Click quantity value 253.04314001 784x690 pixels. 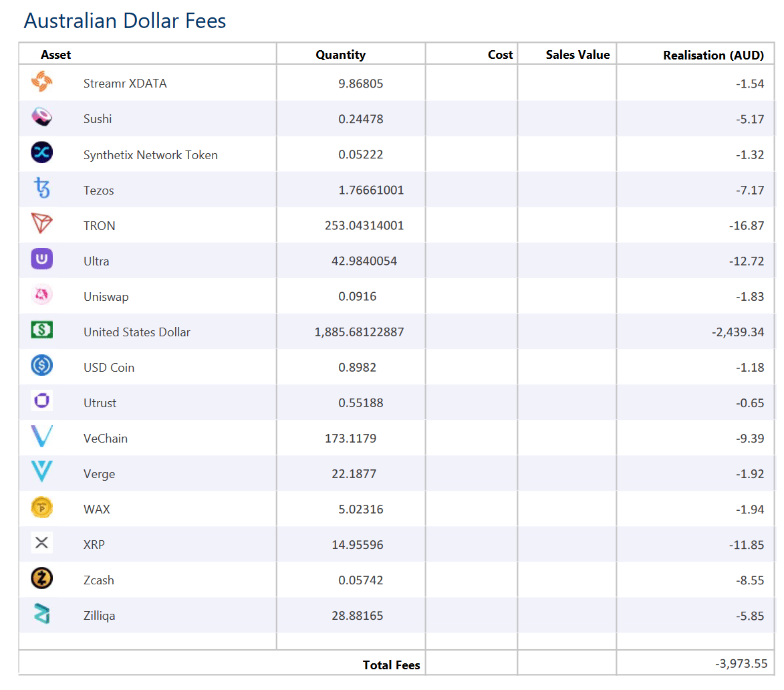click(364, 225)
